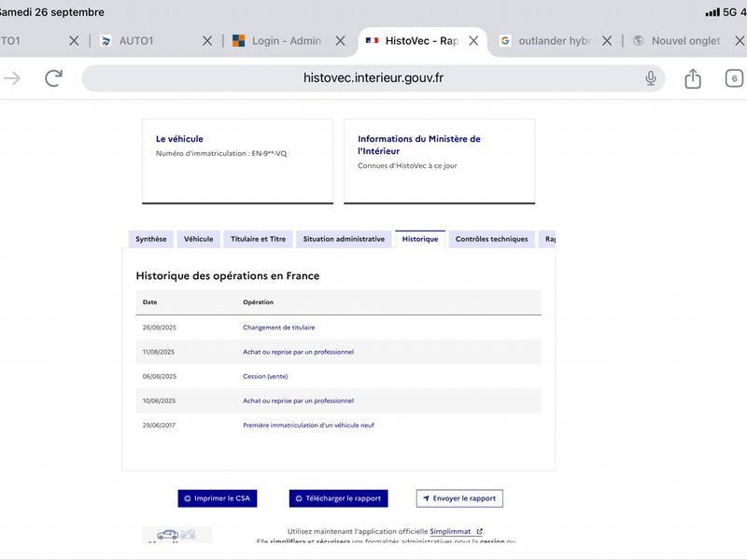Viewport: 747px width, 560px height.
Task: Click Télécharger le rapport button
Action: (339, 498)
